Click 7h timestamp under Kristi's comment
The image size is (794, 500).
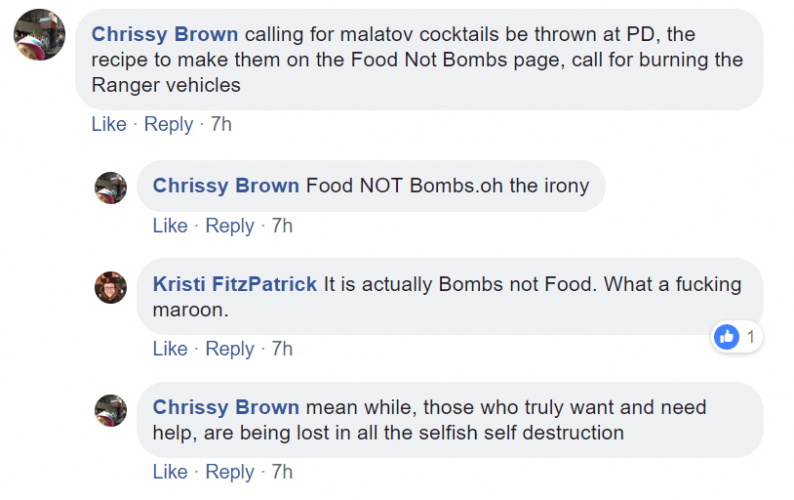tap(282, 349)
